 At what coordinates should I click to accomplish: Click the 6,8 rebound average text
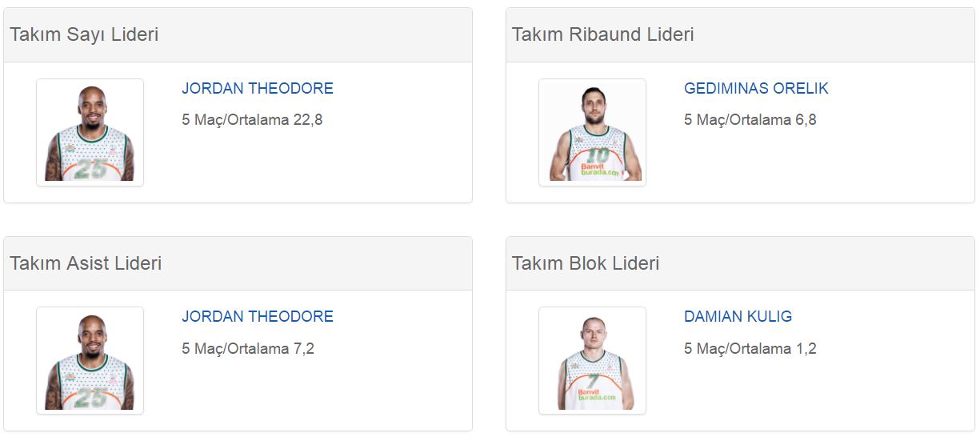click(x=750, y=120)
